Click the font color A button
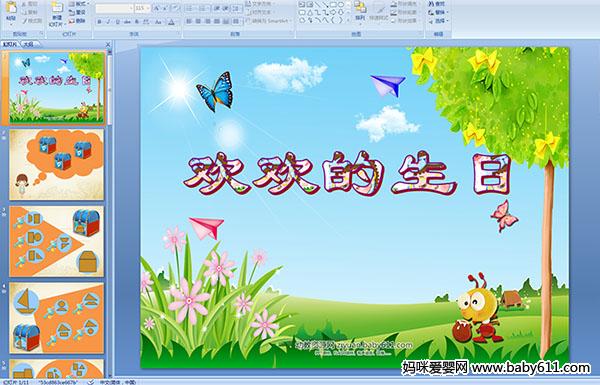Image resolution: width=600 pixels, height=385 pixels. pos(172,22)
